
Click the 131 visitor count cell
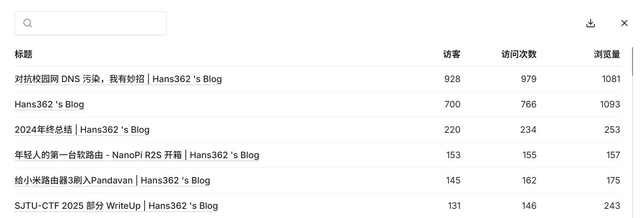click(454, 206)
